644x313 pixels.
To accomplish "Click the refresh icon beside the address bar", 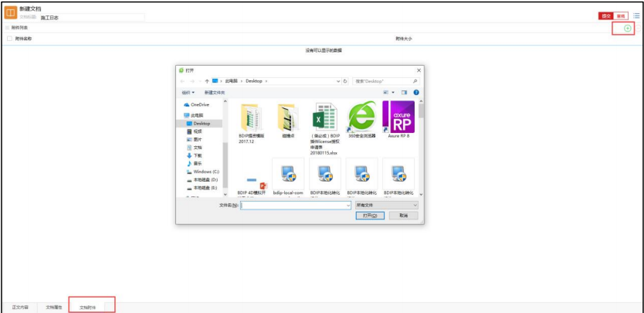I will point(345,81).
